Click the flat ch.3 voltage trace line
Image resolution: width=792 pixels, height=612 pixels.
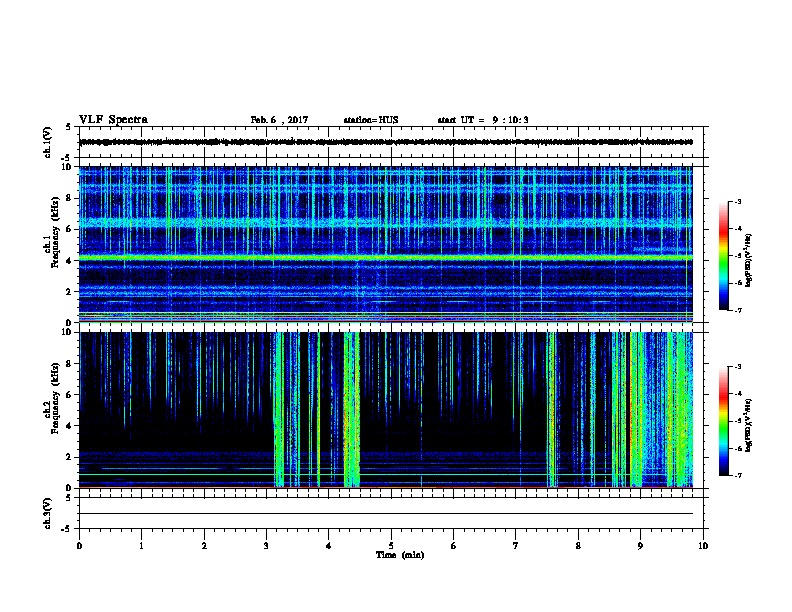[x=386, y=514]
